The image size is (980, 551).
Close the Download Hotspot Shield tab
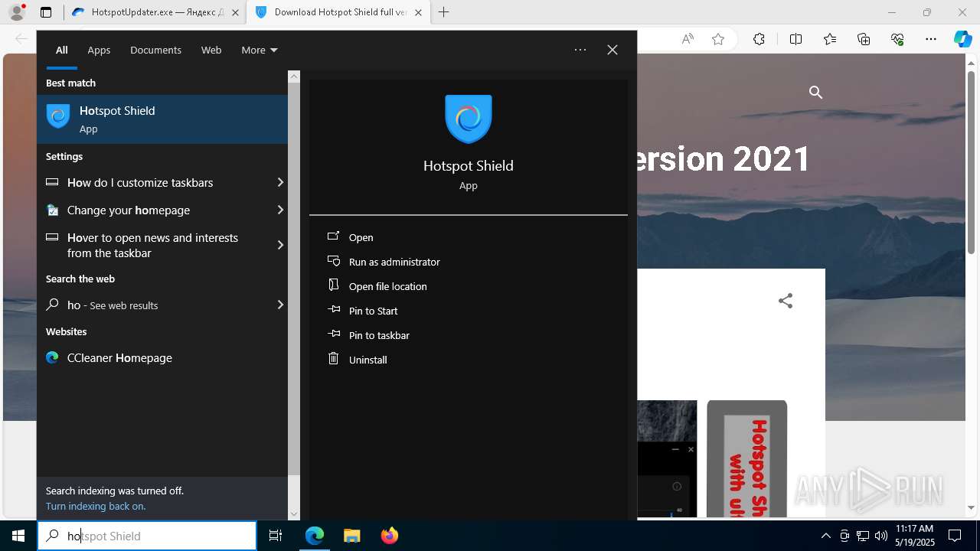pos(418,12)
